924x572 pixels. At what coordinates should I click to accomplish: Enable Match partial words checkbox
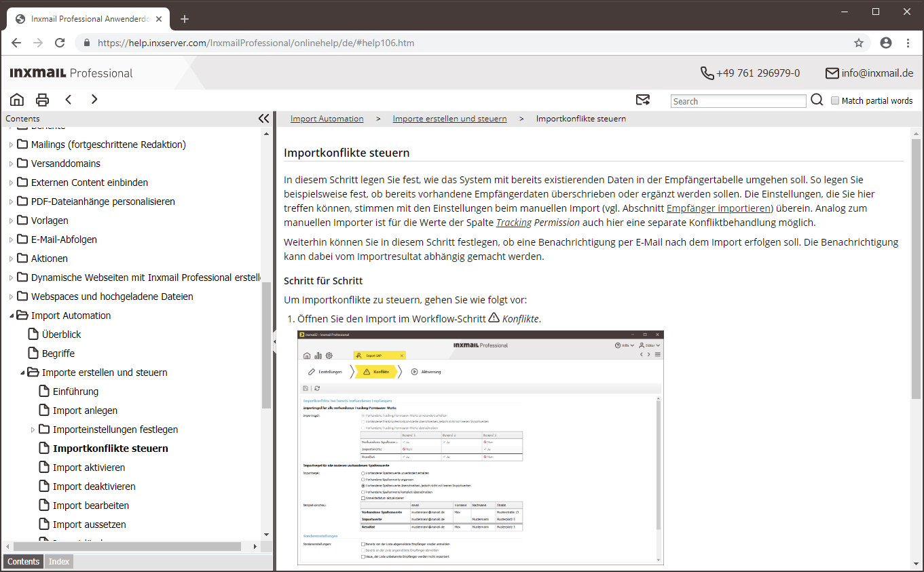coord(835,100)
